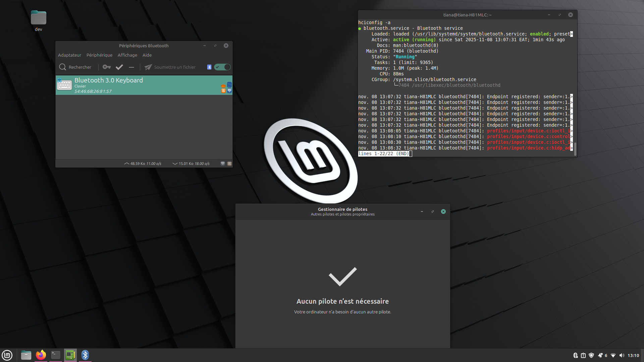
Task: Click Rechercher to scan for Bluetooth devices
Action: (x=75, y=67)
